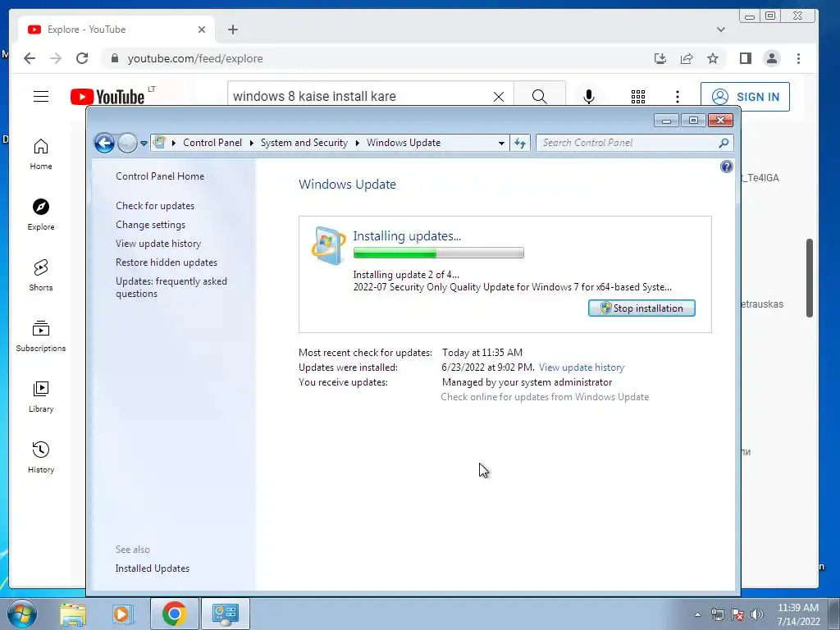This screenshot has height=630, width=840.
Task: Click the Chrome URL address bar
Action: [x=375, y=58]
